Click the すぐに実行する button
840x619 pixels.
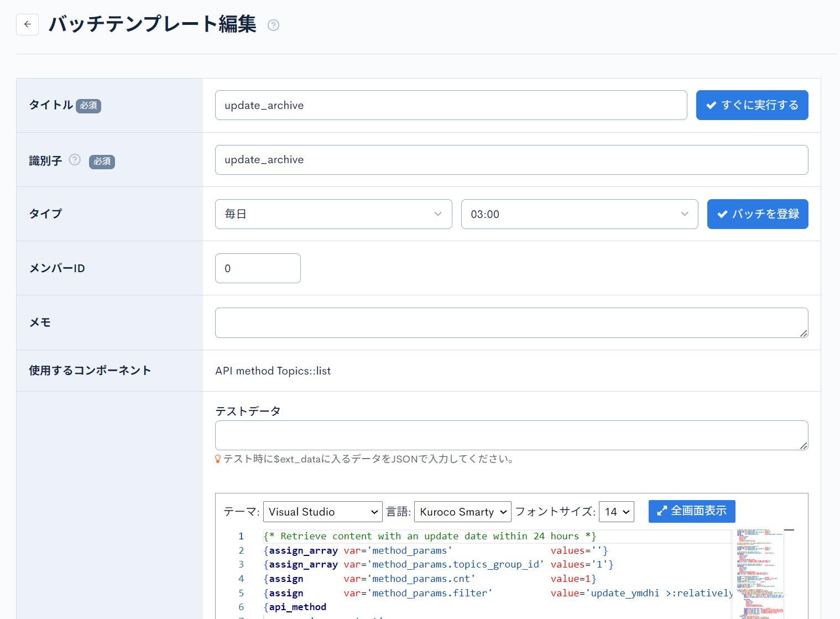point(752,105)
